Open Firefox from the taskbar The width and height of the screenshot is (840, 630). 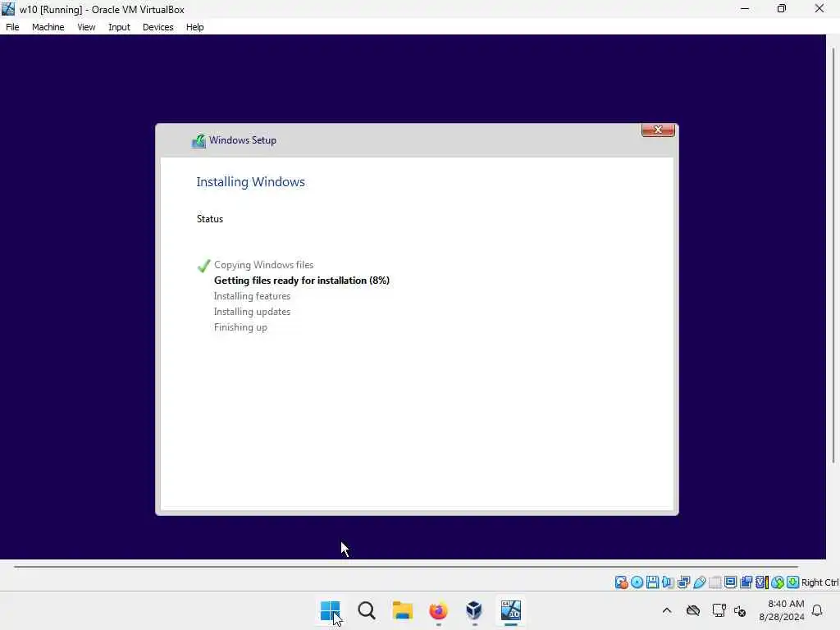click(x=438, y=610)
